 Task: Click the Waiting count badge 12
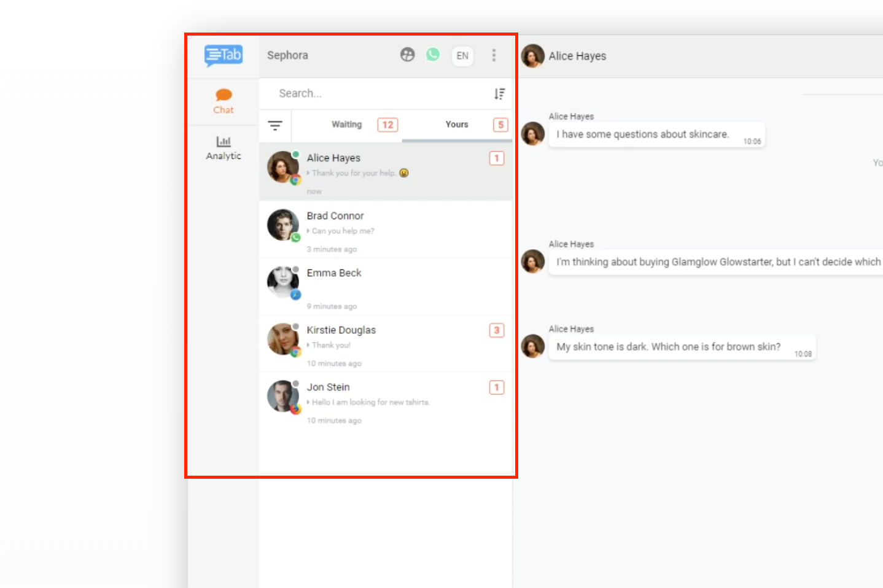pyautogui.click(x=387, y=125)
